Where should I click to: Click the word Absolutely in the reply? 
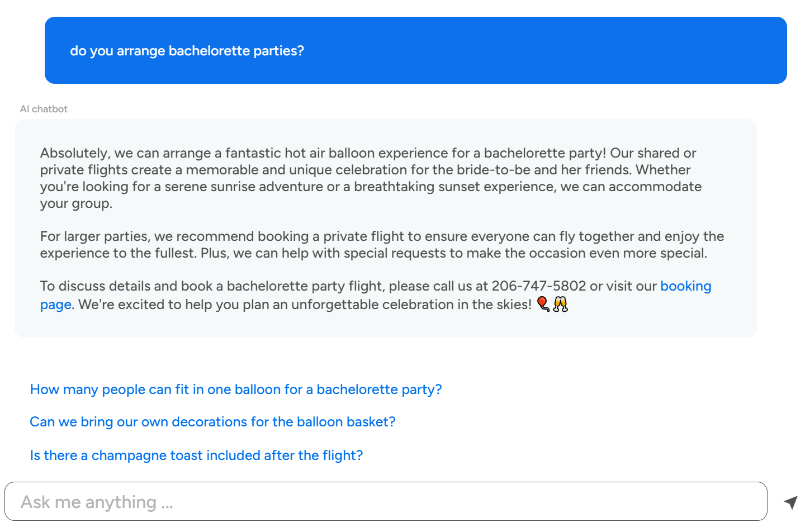(70, 153)
